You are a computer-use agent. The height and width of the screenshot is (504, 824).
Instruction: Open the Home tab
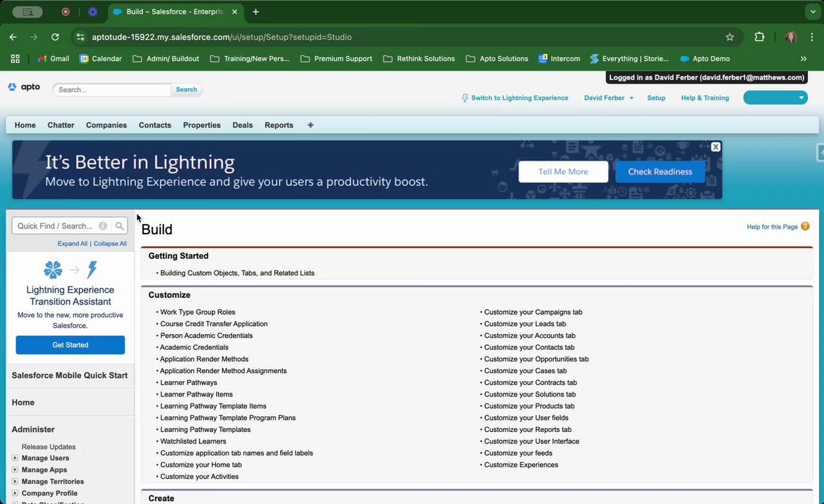25,125
